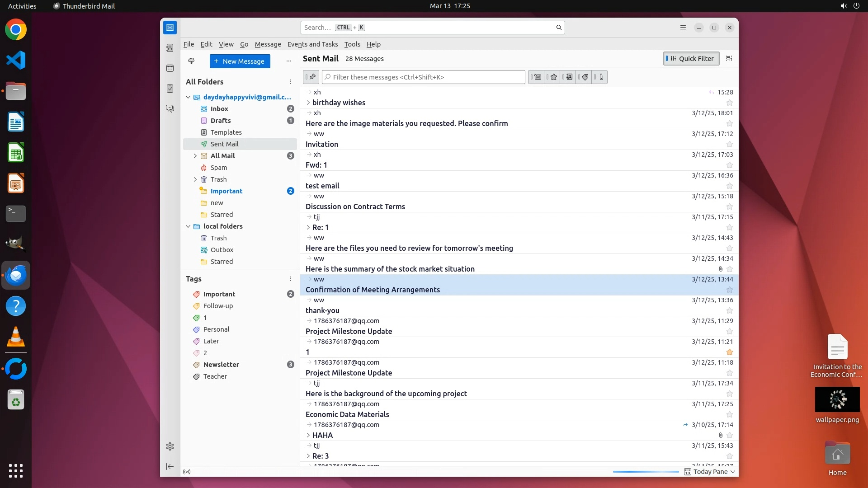Click the message list display options icon
The width and height of the screenshot is (868, 488).
(729, 58)
